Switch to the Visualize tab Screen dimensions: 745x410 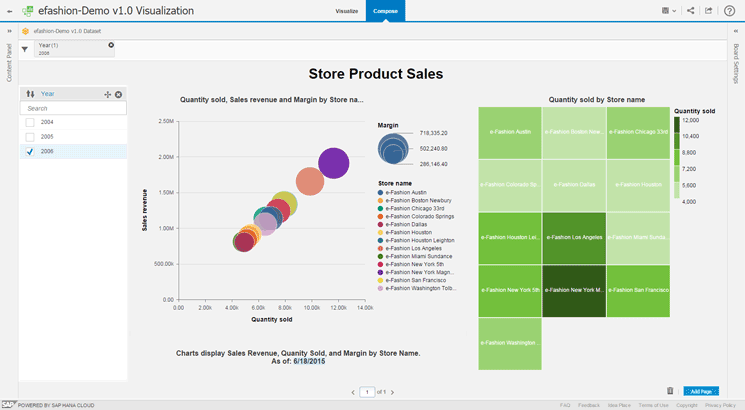346,11
